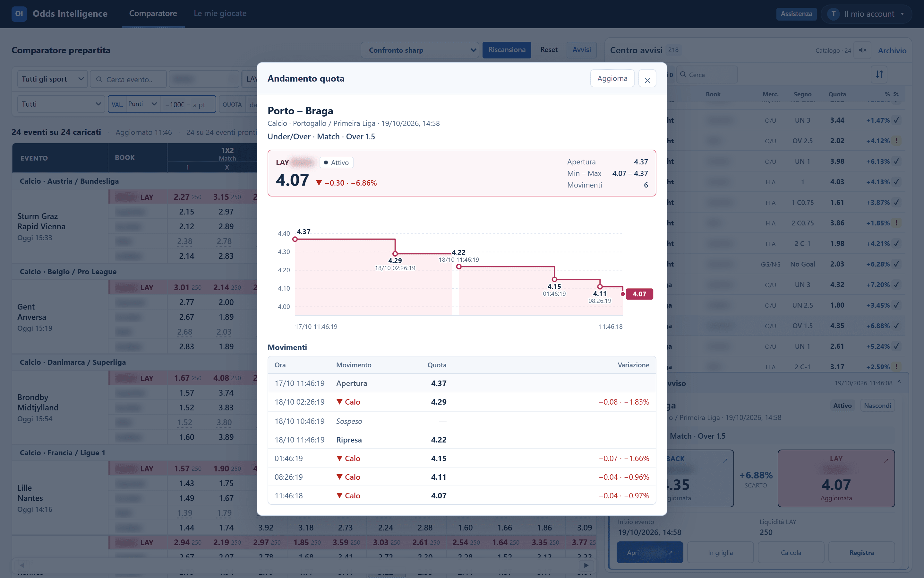Image resolution: width=924 pixels, height=578 pixels.
Task: Click the search magnifier in alerts Cerca field
Action: [683, 74]
